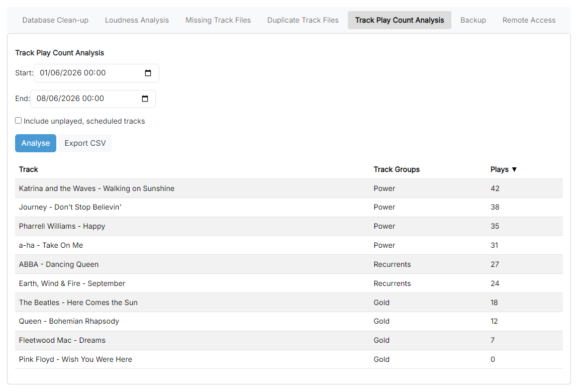Click Gold group in Beatles row
Viewport: 578px width, 392px height.
[x=381, y=303]
